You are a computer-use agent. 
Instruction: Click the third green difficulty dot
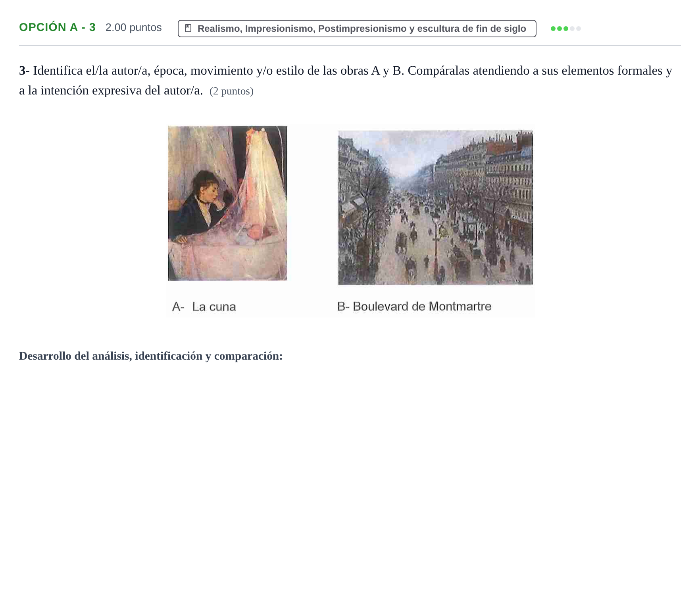tap(566, 29)
